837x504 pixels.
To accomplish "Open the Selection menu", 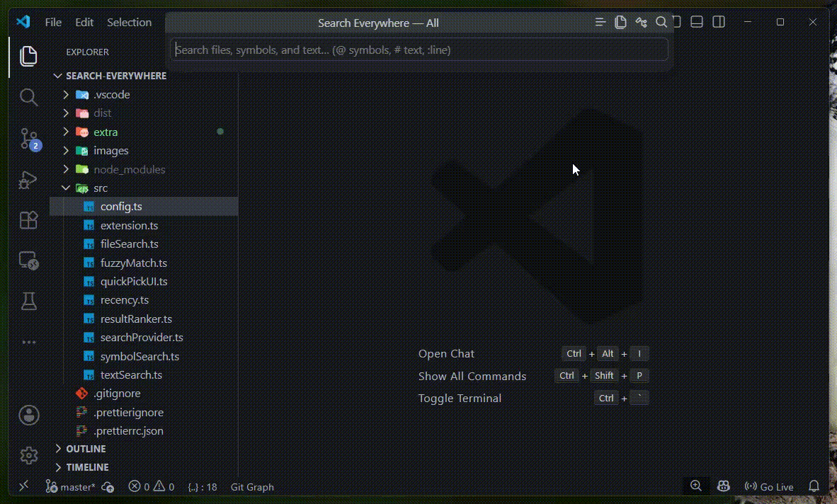I will (129, 23).
